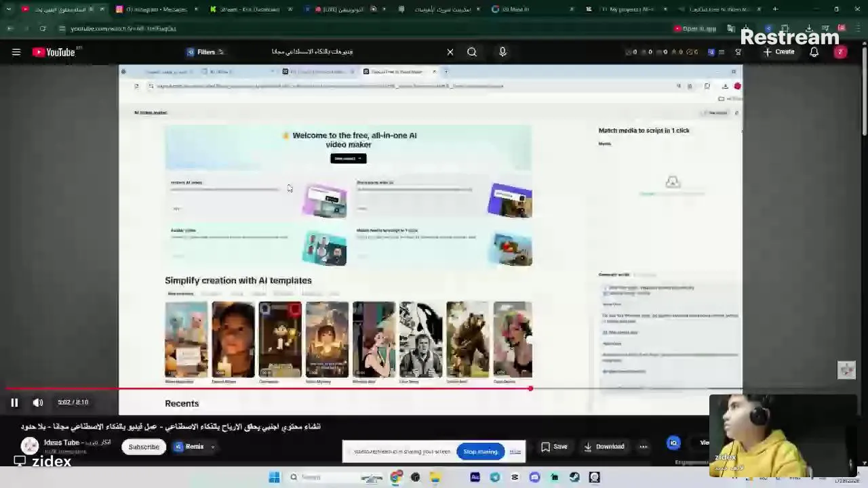868x488 pixels.
Task: Click the Windows Start button on taskbar
Action: tap(274, 477)
